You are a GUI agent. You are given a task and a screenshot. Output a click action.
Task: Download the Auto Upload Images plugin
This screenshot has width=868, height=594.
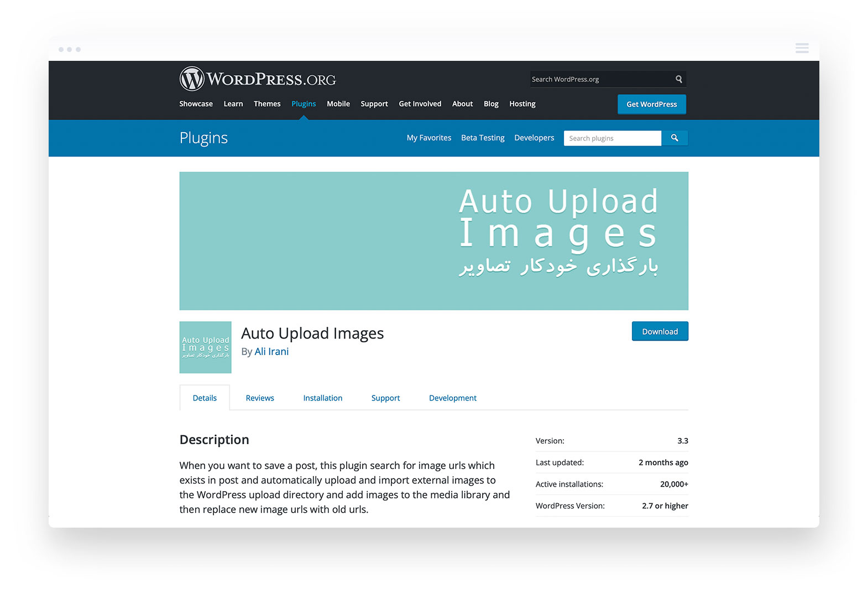click(x=660, y=331)
